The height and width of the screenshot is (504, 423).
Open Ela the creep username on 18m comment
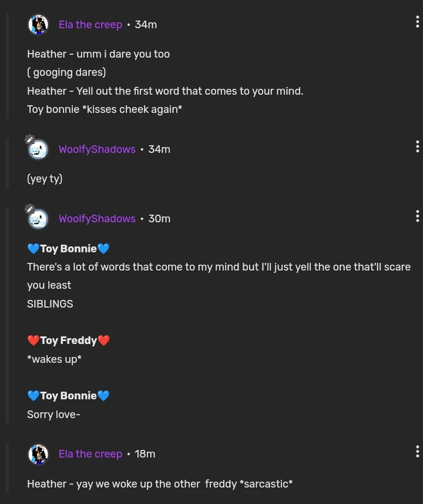pyautogui.click(x=90, y=454)
